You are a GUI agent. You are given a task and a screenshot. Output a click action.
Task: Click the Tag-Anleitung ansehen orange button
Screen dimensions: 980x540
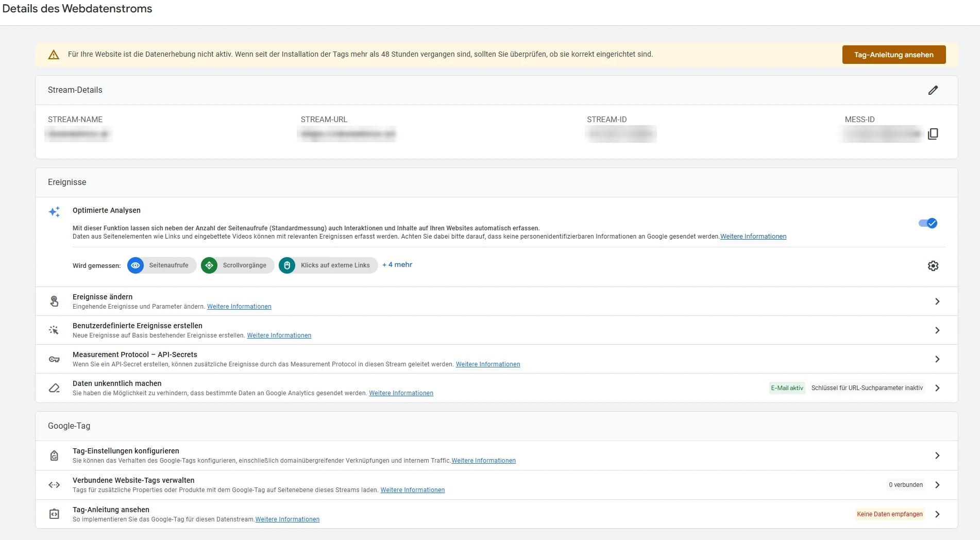(894, 55)
